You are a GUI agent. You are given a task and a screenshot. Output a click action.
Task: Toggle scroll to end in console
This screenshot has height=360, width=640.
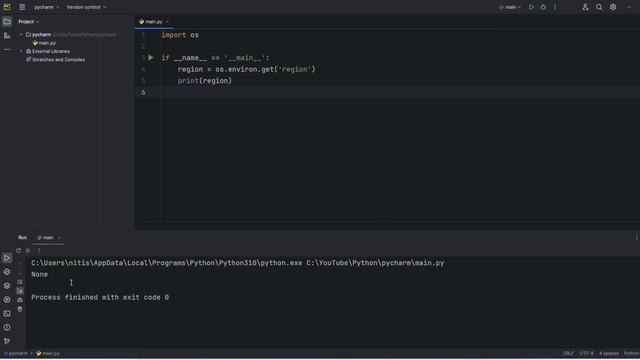[20, 291]
